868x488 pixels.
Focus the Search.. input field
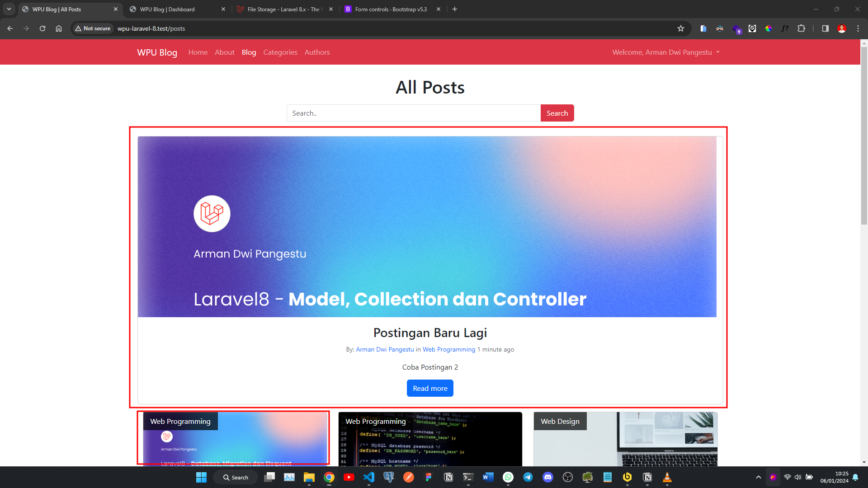pyautogui.click(x=413, y=113)
